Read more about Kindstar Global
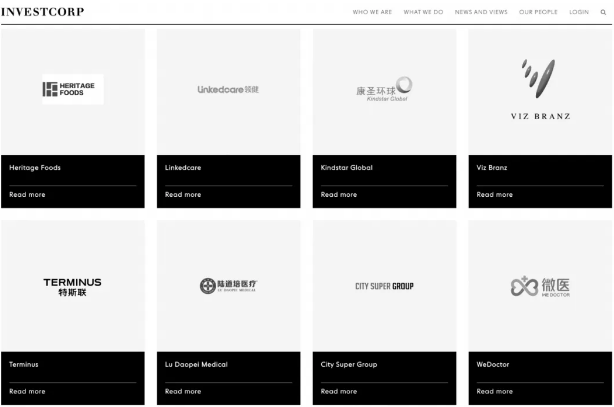 pyautogui.click(x=339, y=195)
